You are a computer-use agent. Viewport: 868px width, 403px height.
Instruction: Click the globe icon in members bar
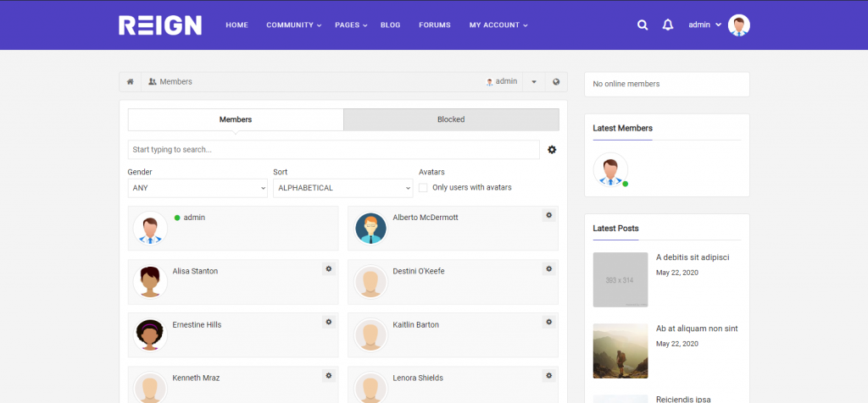[x=556, y=82]
